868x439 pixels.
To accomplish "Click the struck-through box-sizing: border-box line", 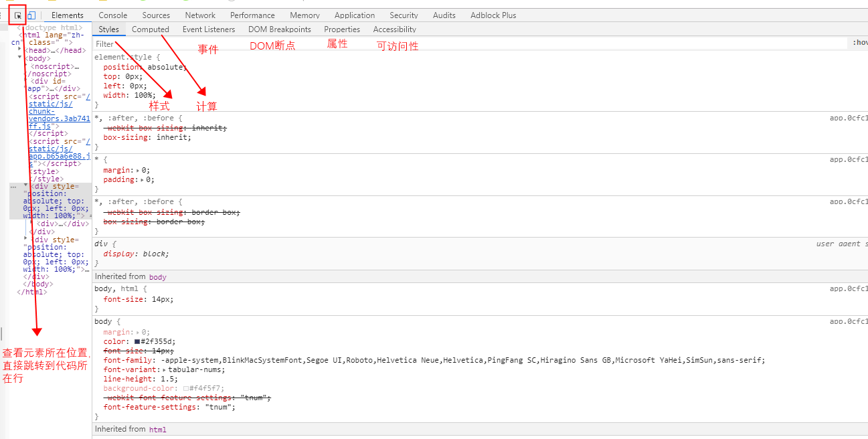I will (x=154, y=222).
